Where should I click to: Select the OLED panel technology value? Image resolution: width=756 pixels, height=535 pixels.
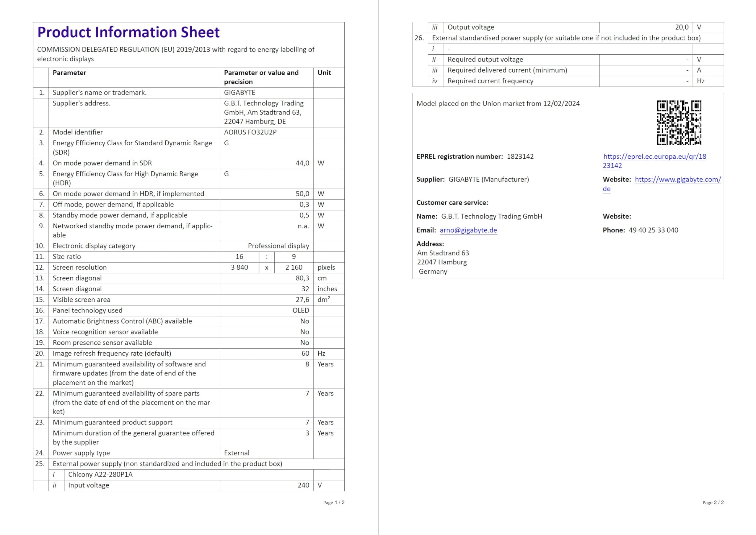[301, 311]
